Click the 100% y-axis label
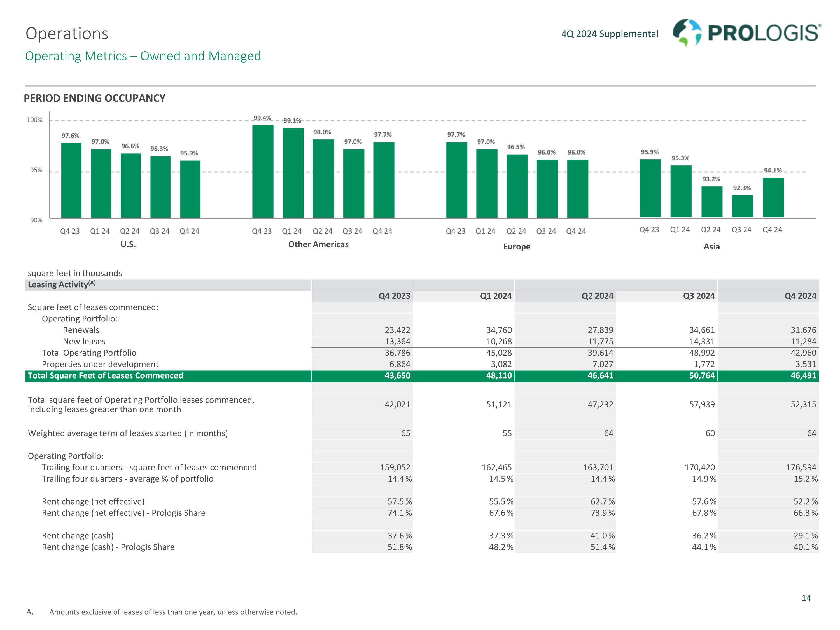The width and height of the screenshot is (840, 630). (x=34, y=120)
